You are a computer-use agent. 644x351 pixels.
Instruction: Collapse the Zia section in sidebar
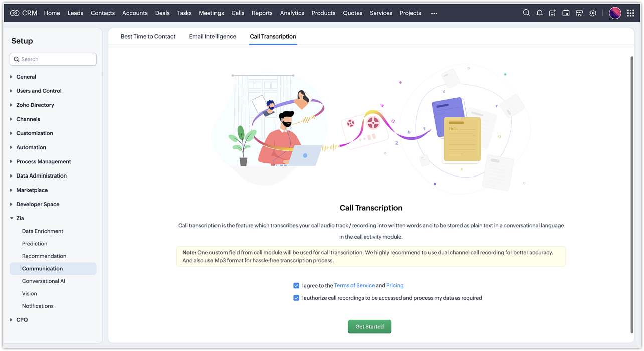click(x=20, y=218)
